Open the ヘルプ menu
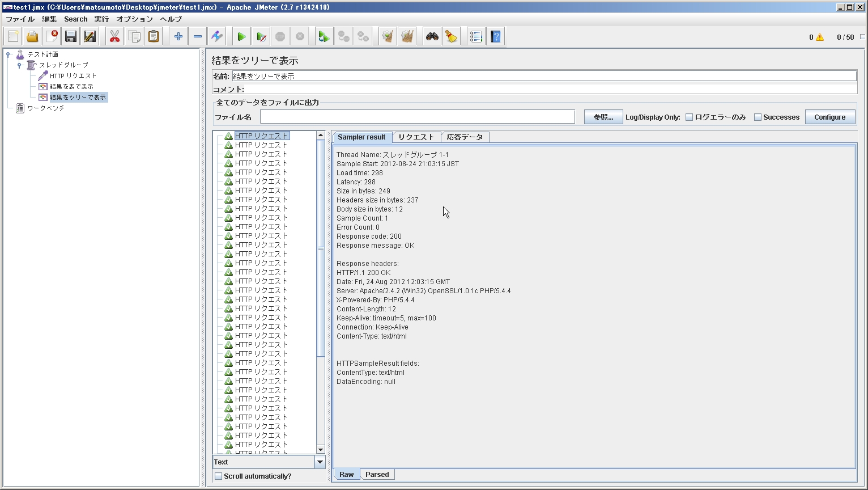This screenshot has width=868, height=490. click(171, 19)
